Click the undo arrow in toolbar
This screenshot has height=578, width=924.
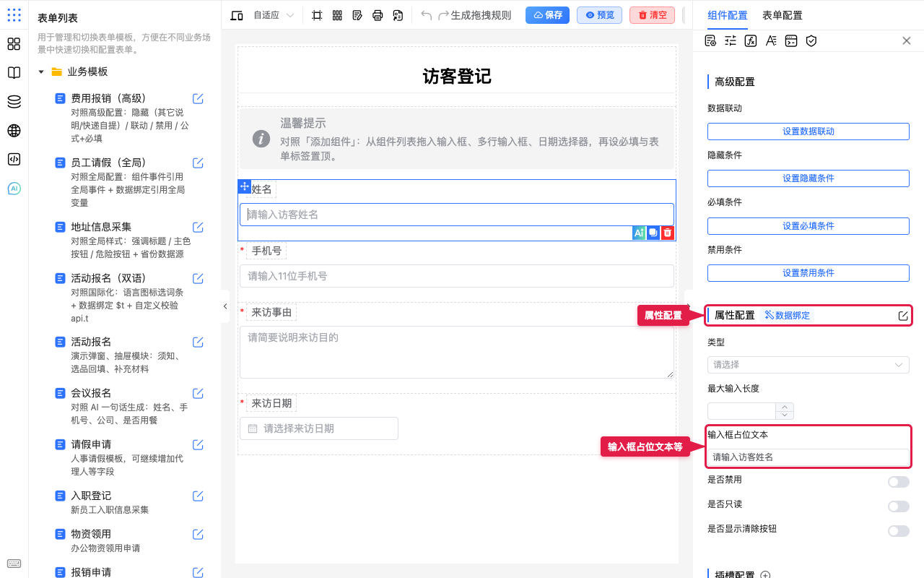[427, 15]
